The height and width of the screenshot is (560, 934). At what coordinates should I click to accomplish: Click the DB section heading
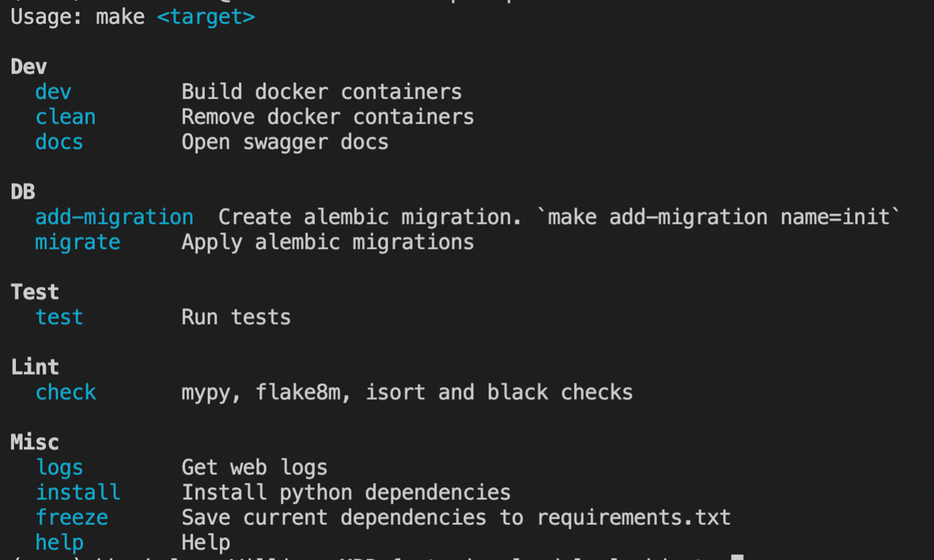tap(23, 192)
